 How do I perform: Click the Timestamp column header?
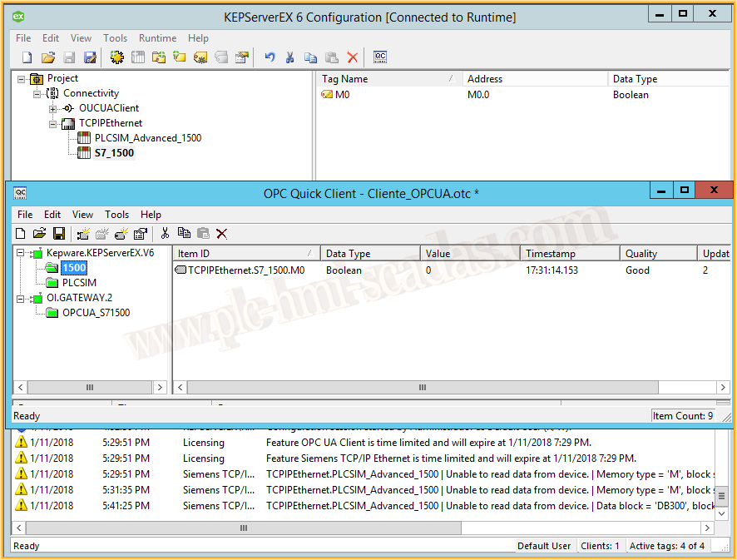click(569, 254)
